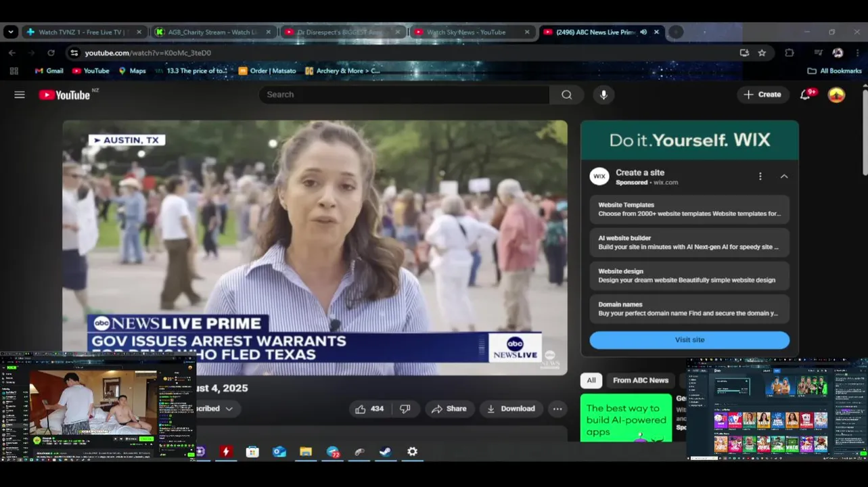Open the Gmail bookmark
Viewport: 868px width, 487px height.
point(49,70)
